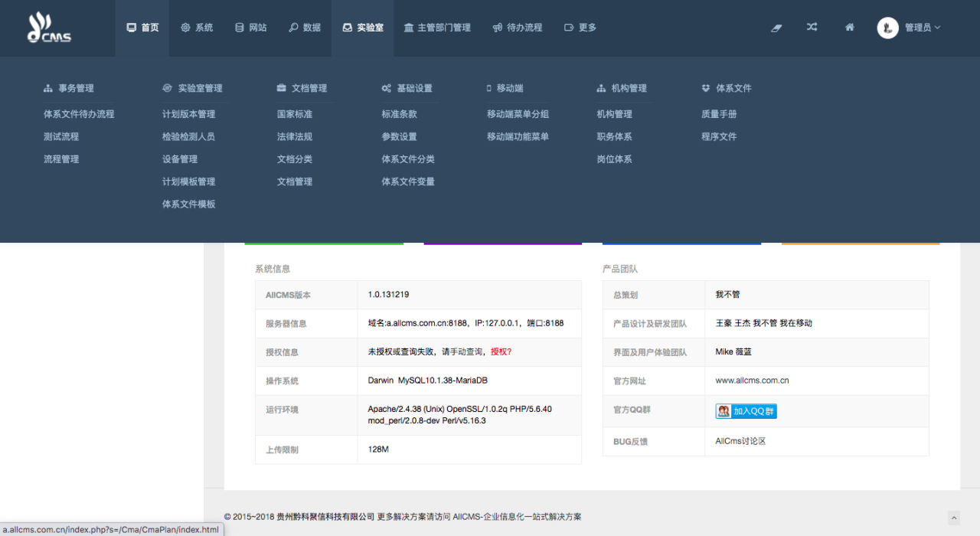
Task: Click the scroll-to-top arrow at bottom right
Action: click(x=953, y=518)
